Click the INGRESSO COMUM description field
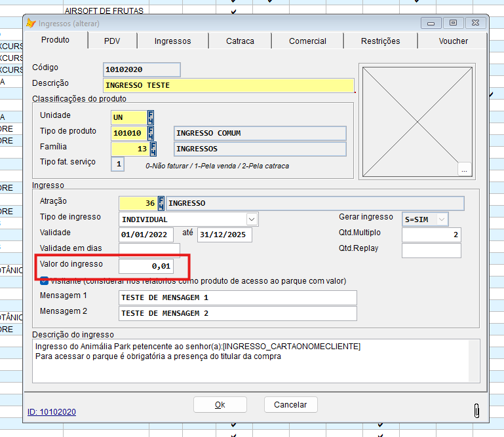Image resolution: width=504 pixels, height=437 pixels. [260, 133]
